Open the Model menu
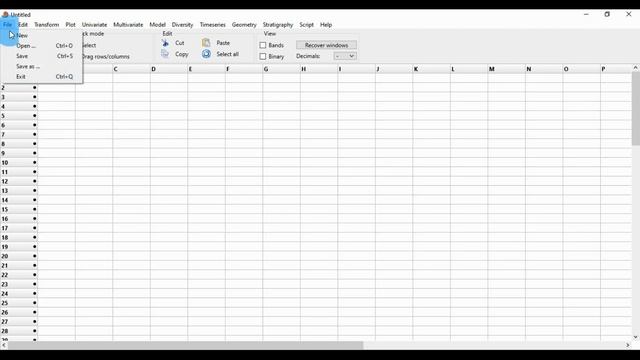Screen dimensions: 640x360 point(158,24)
